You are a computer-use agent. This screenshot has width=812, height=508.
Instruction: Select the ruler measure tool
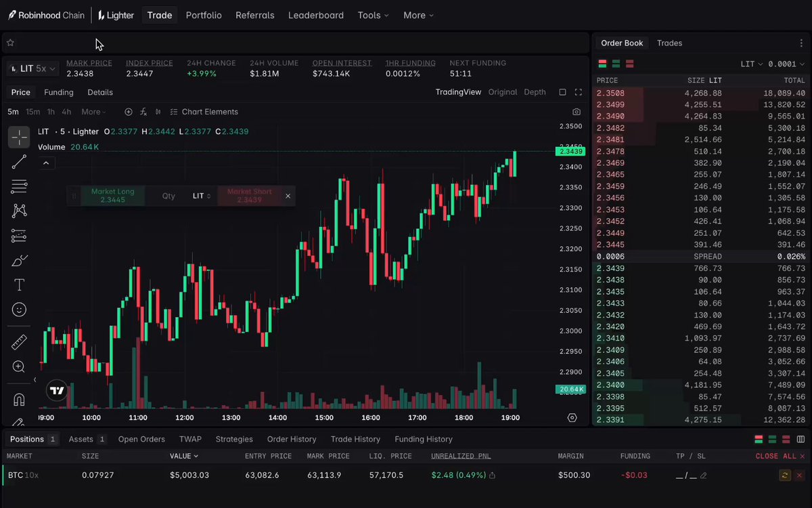tap(19, 342)
